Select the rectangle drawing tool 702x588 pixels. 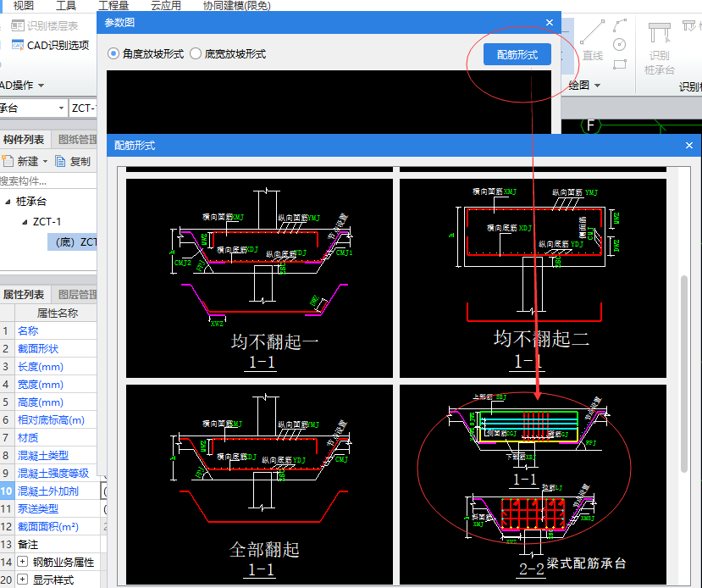click(x=620, y=64)
